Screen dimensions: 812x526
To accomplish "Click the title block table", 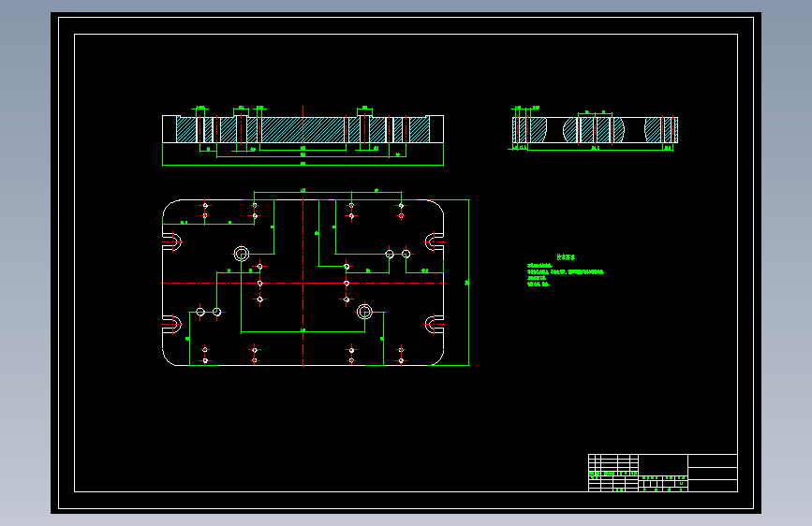I will 663,473.
